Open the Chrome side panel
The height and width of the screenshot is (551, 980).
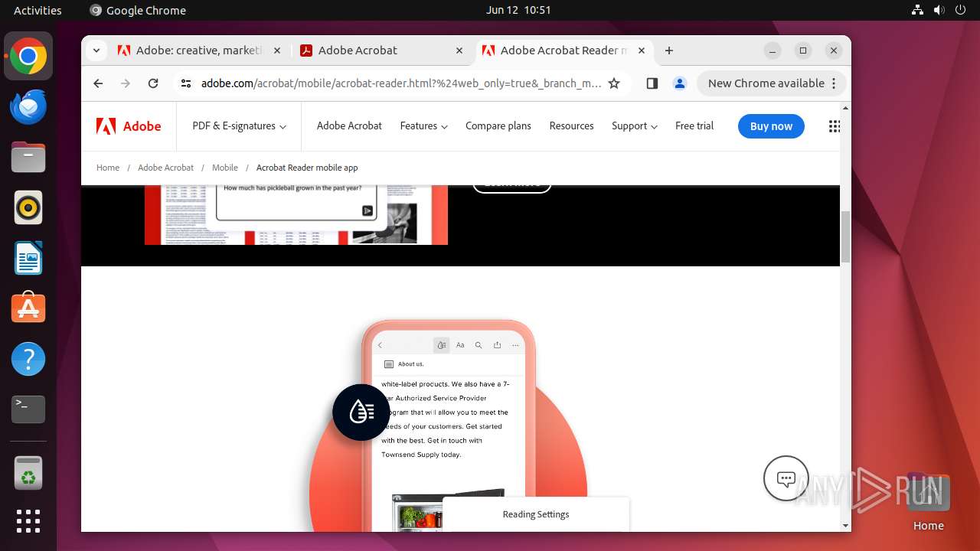(x=652, y=83)
